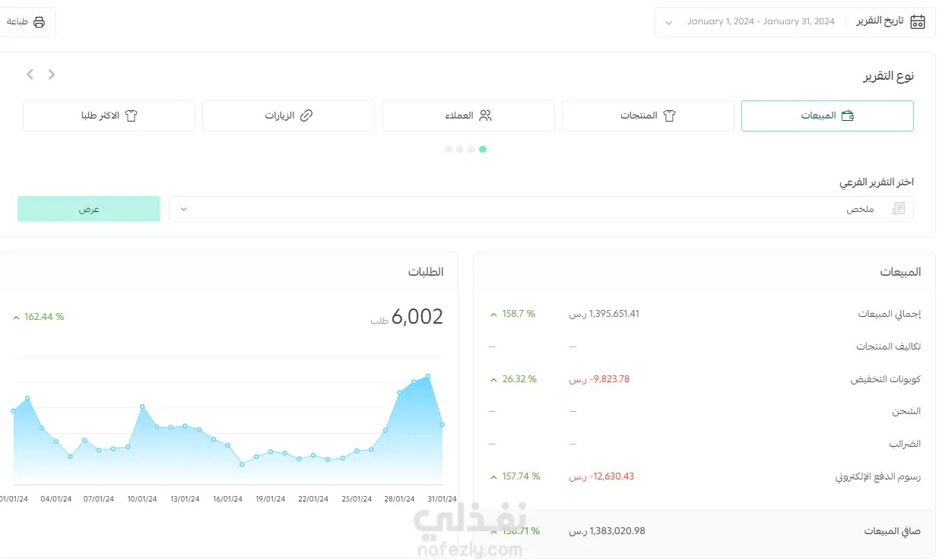Screen dimensions: 939x560
Task: Click the shirt icon in الاكثر طلبا tab
Action: [131, 115]
